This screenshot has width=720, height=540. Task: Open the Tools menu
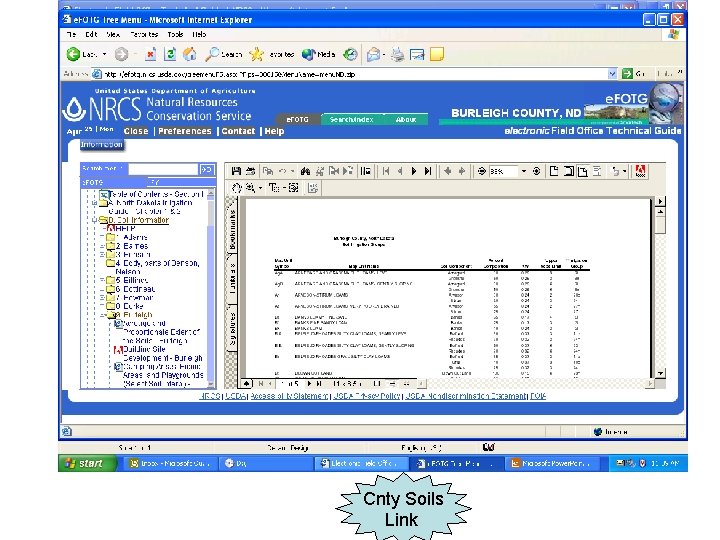tap(175, 34)
